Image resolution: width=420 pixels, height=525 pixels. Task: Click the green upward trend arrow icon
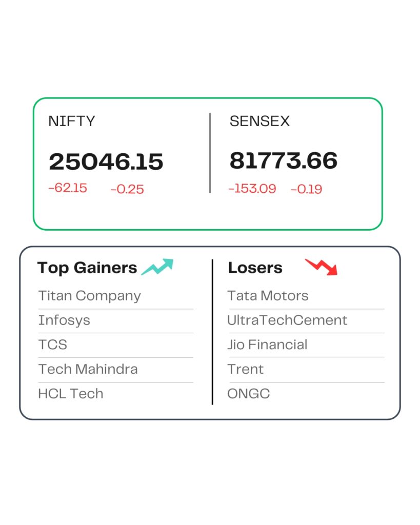point(157,267)
